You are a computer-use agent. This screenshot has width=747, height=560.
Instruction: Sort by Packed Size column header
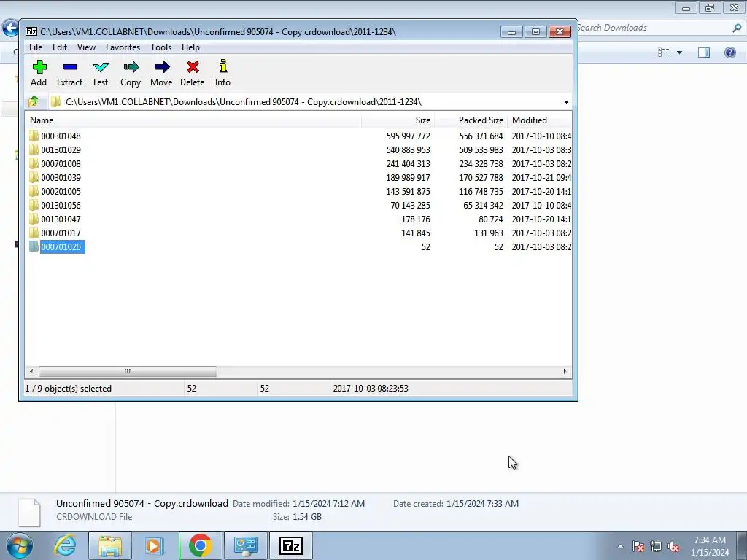coord(471,120)
